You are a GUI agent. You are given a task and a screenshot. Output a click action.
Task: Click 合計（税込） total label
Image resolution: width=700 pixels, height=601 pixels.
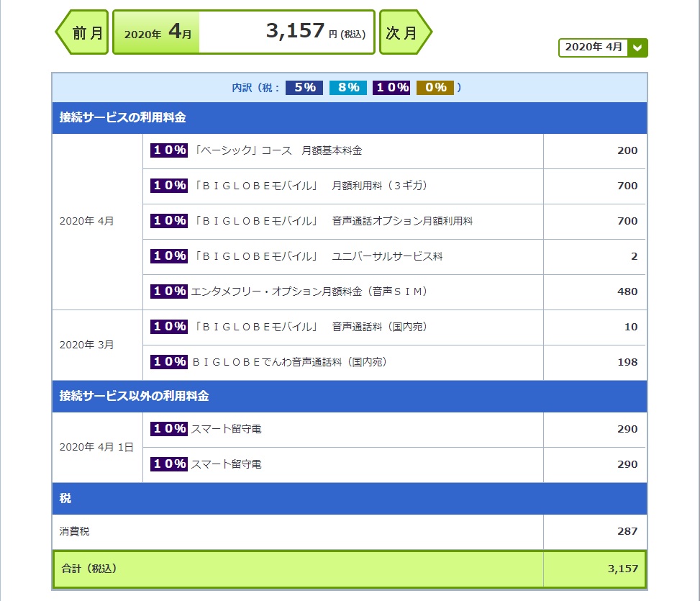[88, 569]
